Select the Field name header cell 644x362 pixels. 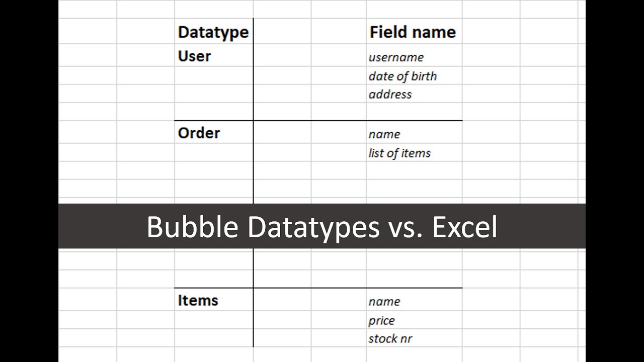click(x=413, y=32)
